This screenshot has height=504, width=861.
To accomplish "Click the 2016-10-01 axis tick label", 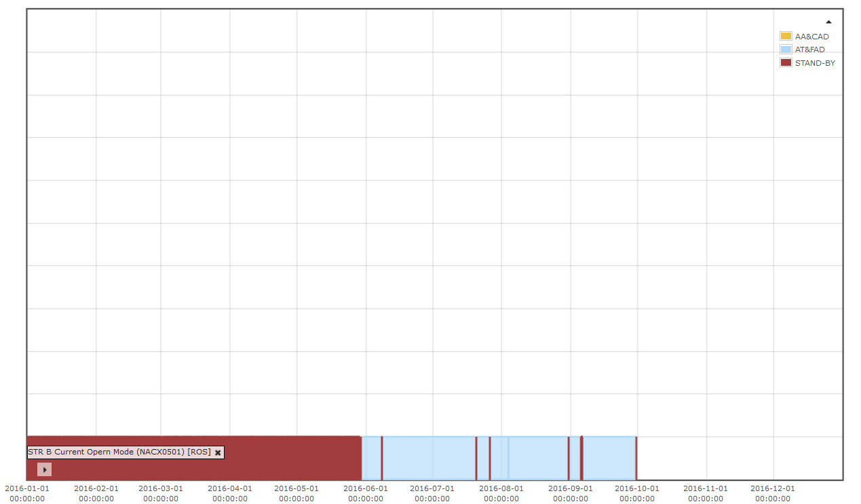I will 637,493.
